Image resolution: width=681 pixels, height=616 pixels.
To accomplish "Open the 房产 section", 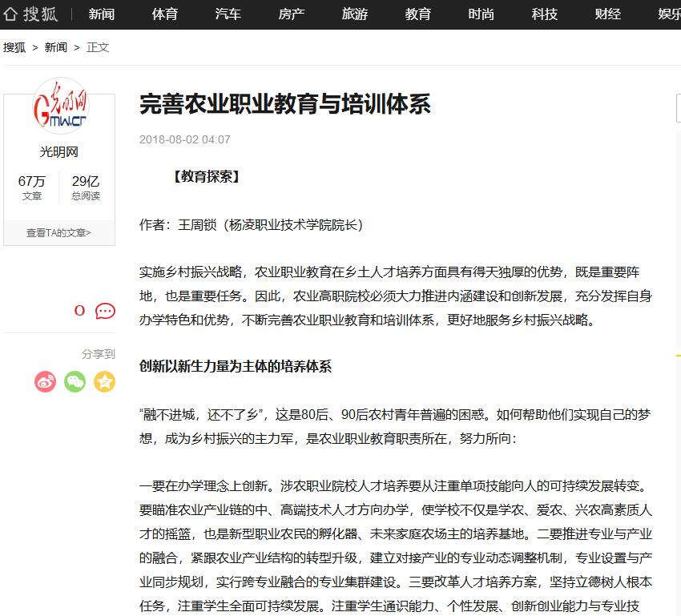I will coord(292,14).
